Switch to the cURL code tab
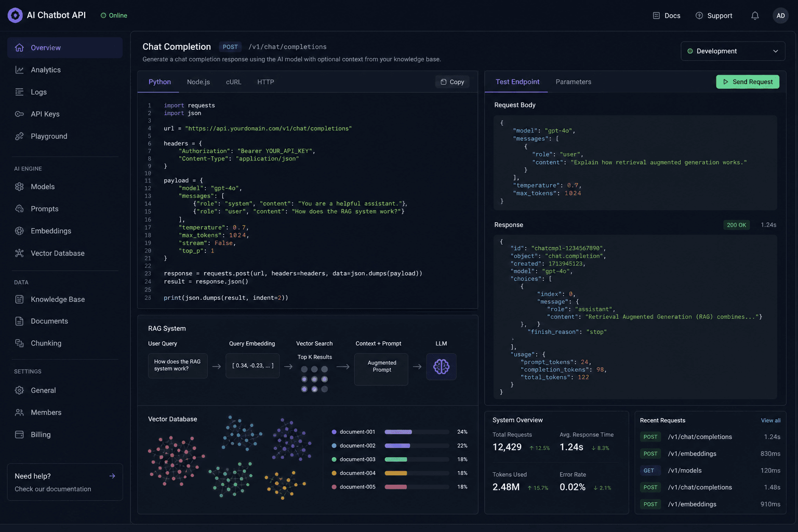Screen dimensions: 798x532 tap(233, 82)
